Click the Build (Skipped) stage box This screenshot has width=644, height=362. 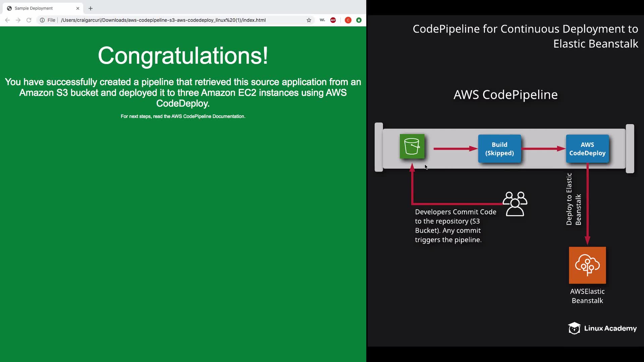coord(499,149)
